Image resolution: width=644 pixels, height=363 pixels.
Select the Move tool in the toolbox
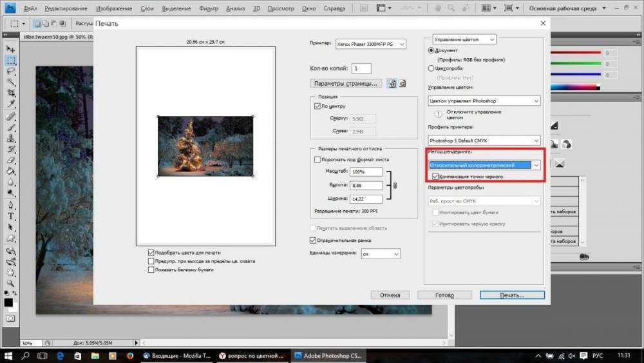10,49
